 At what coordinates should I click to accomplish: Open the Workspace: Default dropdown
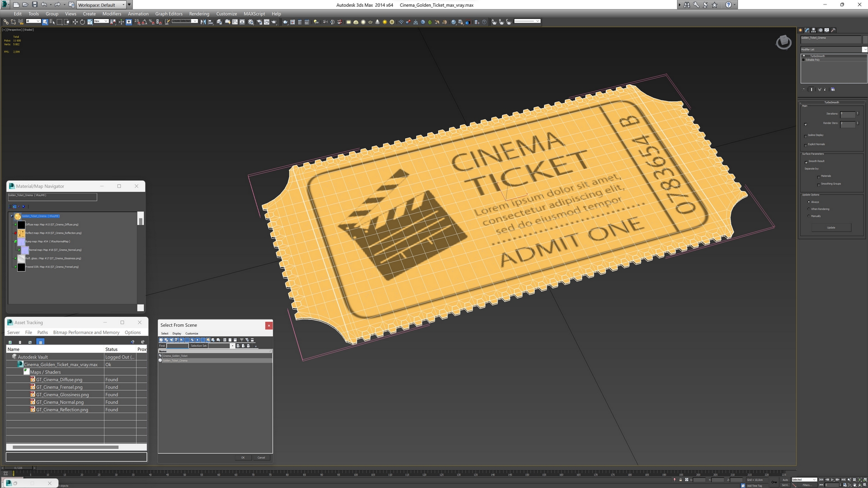(101, 5)
